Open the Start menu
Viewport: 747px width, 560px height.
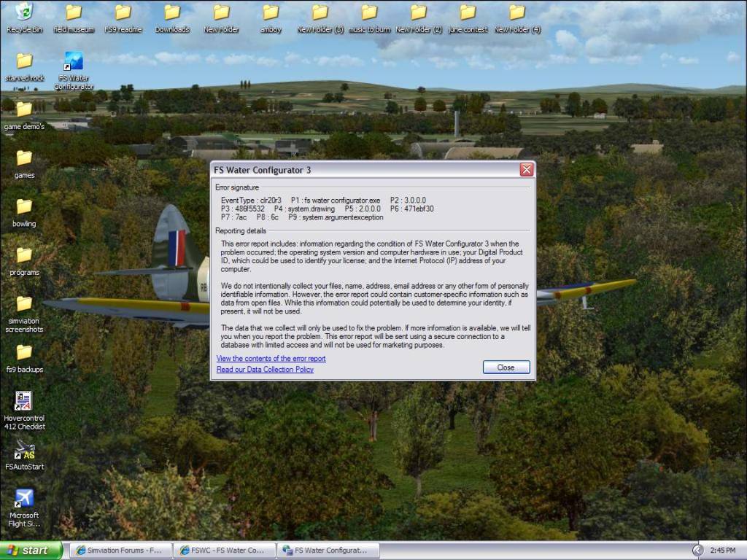31,551
